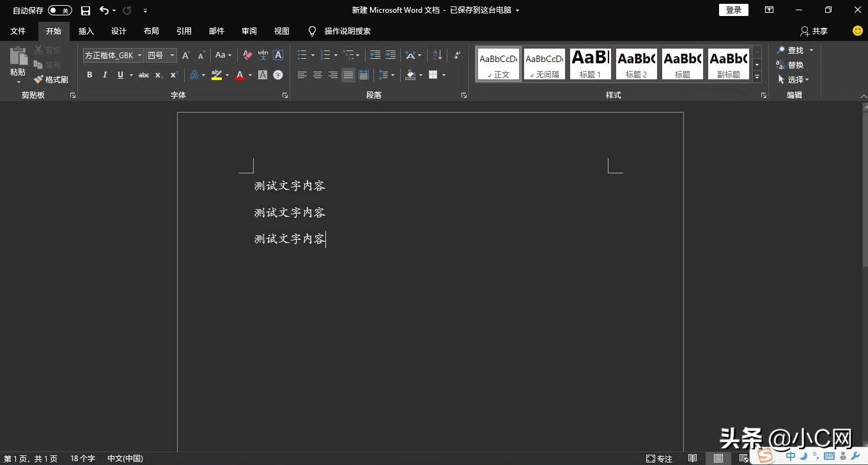
Task: Click the increase indent icon
Action: point(391,56)
